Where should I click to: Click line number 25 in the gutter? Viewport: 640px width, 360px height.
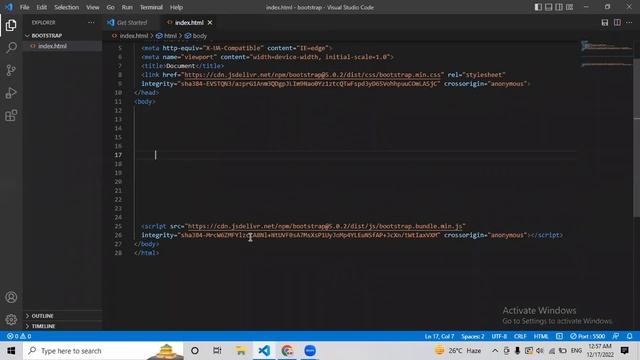pos(118,226)
